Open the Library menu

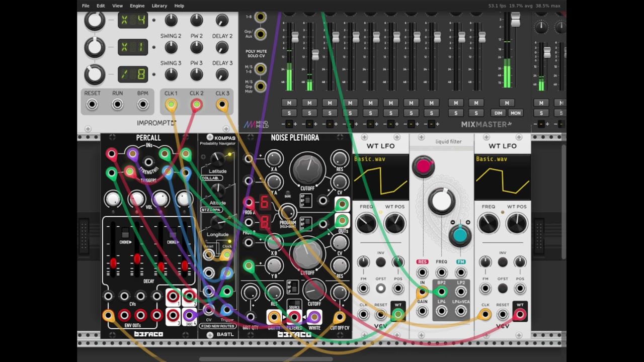pyautogui.click(x=159, y=6)
